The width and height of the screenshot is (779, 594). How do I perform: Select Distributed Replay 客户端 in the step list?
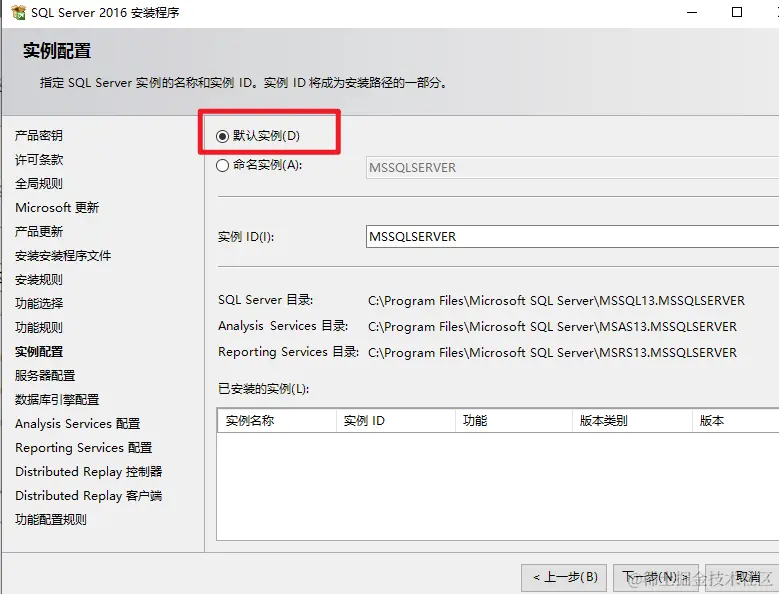88,496
